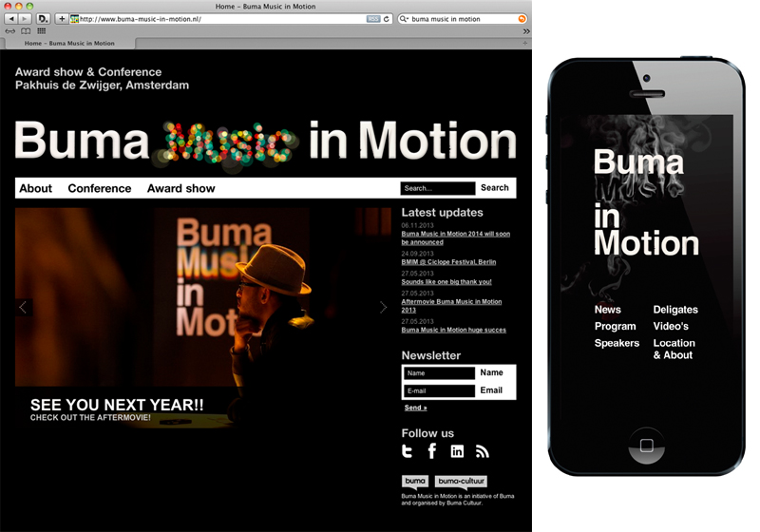Open 'Aftermovie Buma Music in Motion 2013' link

pos(451,306)
